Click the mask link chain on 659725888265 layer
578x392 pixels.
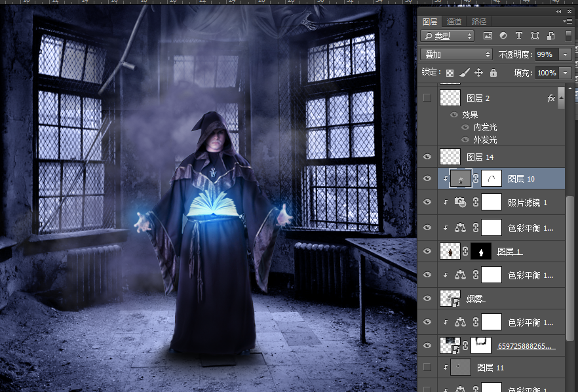tap(465, 345)
